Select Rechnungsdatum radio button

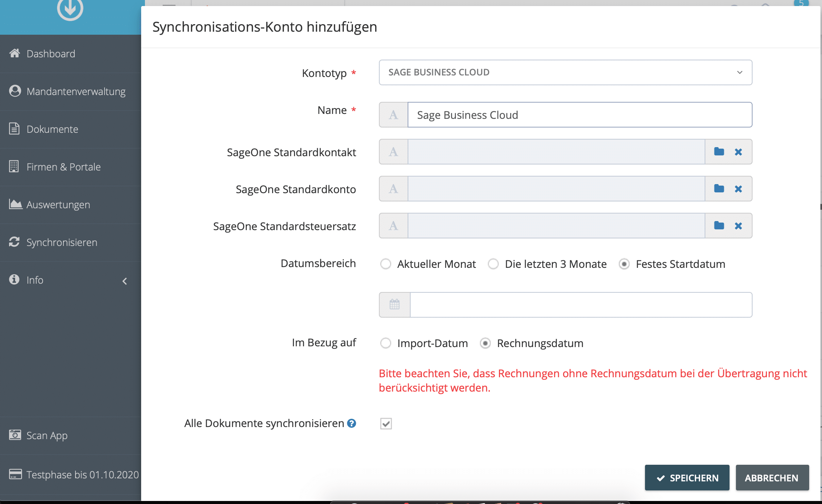coord(485,343)
